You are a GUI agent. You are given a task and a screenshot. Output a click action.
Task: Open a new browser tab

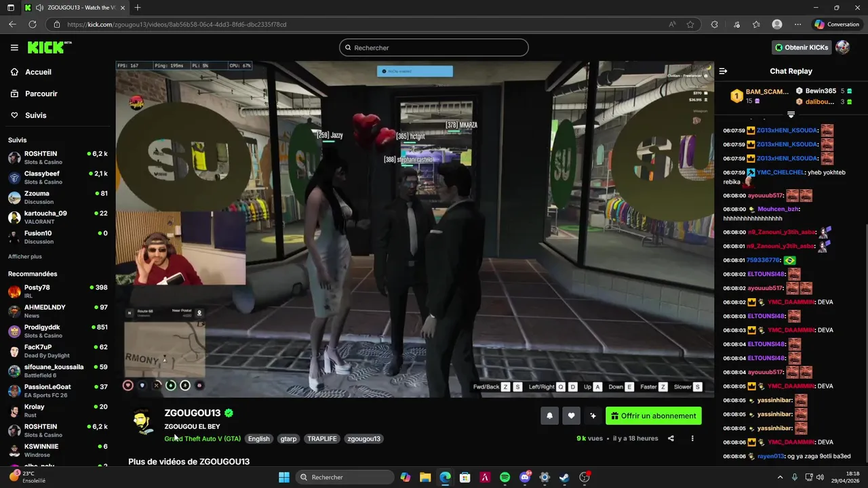tap(138, 7)
